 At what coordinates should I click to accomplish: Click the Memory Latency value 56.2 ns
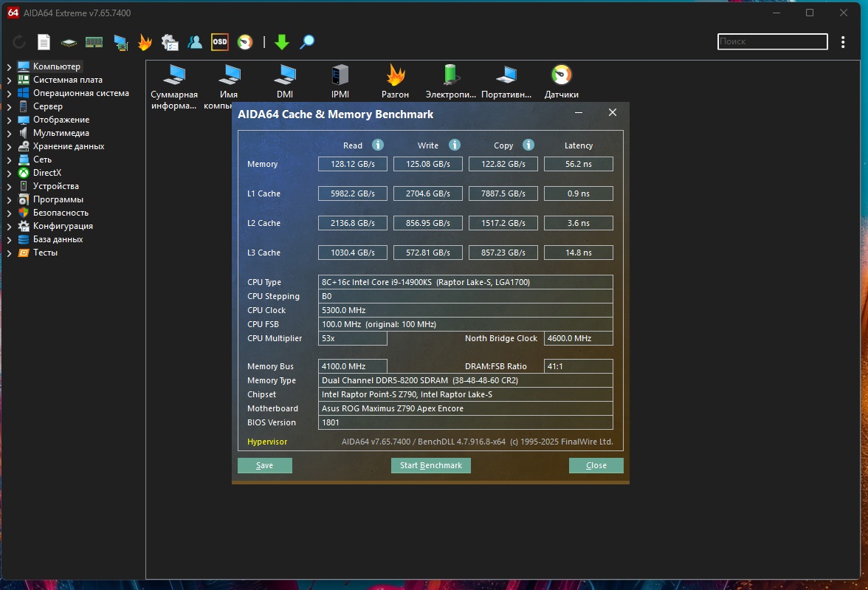pos(579,164)
